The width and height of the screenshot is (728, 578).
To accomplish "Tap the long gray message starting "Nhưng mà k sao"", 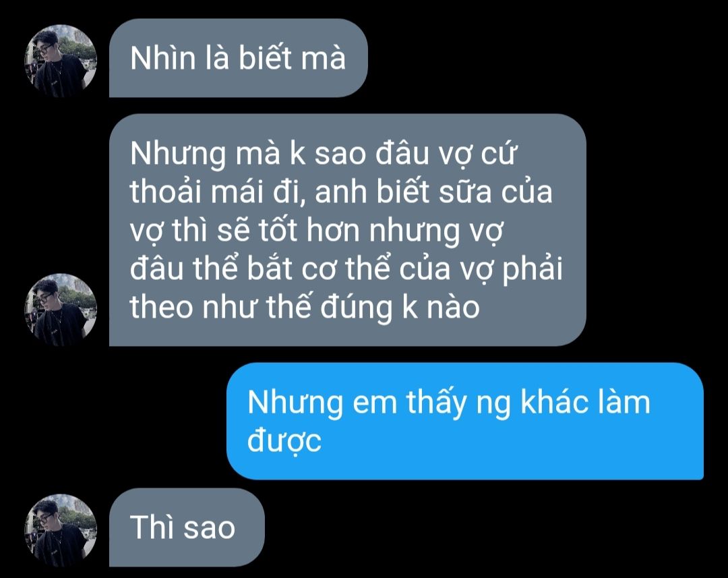I will coord(347,230).
